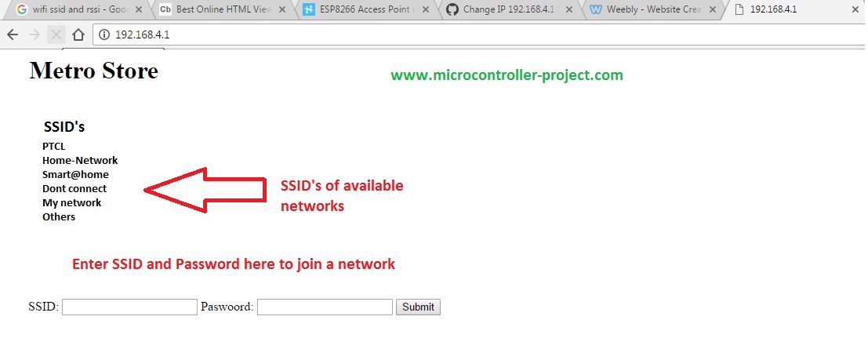This screenshot has width=868, height=338.
Task: Click the GitHub favicon on Change IP tab
Action: pyautogui.click(x=452, y=9)
